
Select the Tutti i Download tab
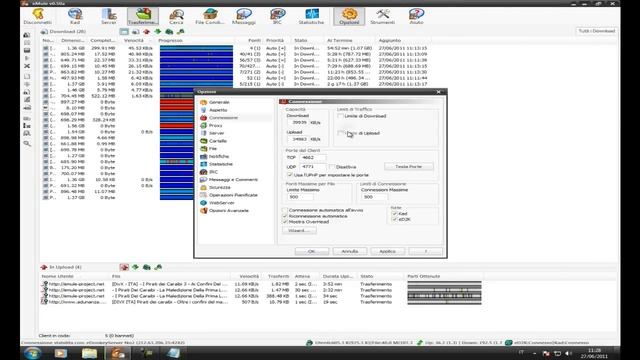coord(596,31)
